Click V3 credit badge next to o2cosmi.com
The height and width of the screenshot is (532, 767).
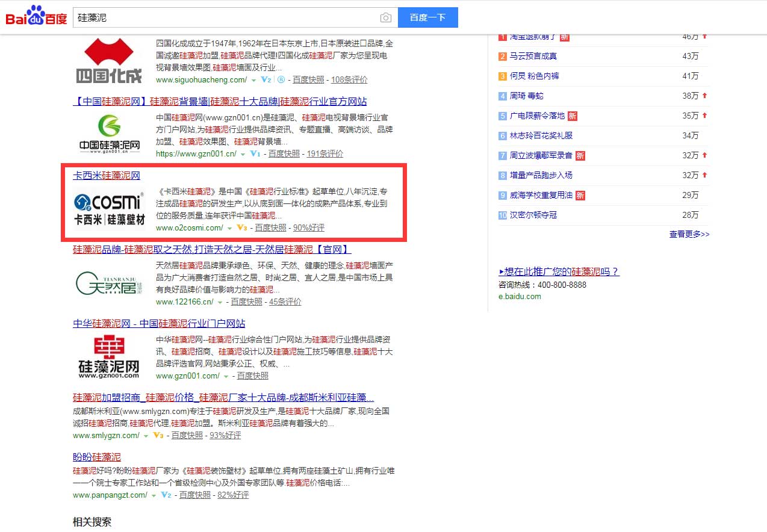(x=242, y=228)
